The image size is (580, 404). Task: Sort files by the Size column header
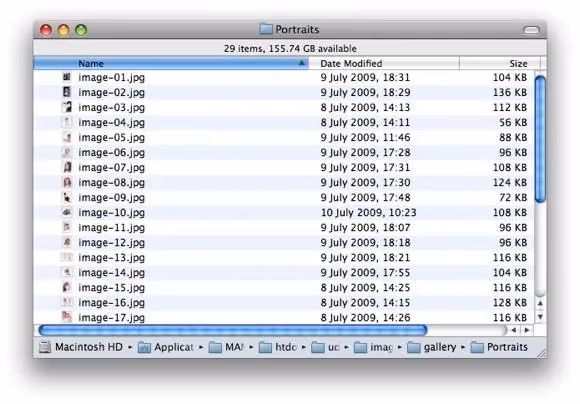pos(500,63)
